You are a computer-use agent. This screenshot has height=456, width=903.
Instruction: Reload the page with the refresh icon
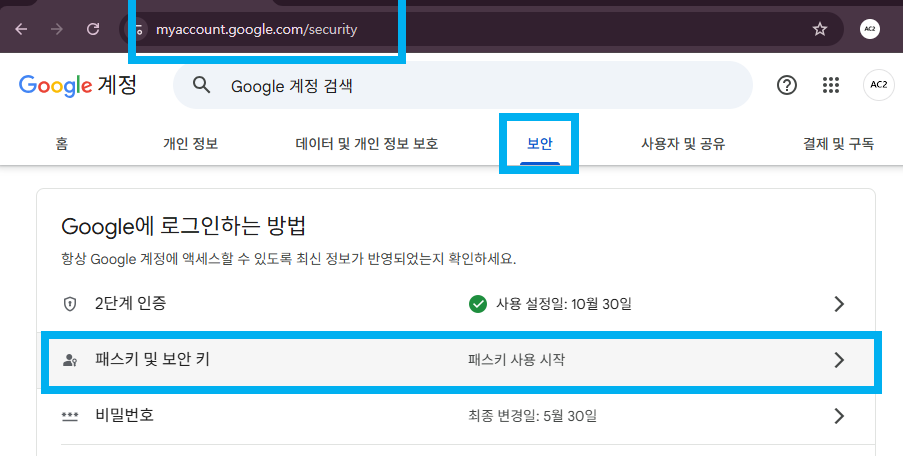point(93,29)
